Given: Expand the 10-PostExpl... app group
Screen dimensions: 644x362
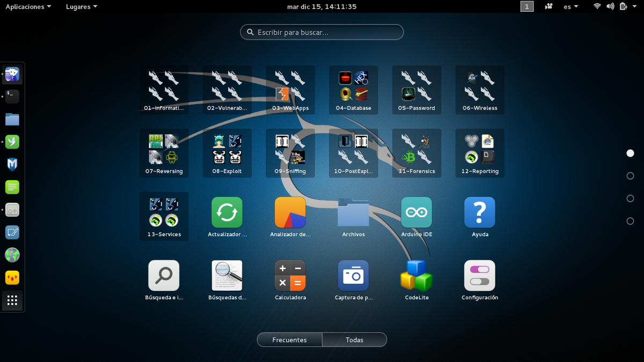Looking at the screenshot, I should pos(354,153).
